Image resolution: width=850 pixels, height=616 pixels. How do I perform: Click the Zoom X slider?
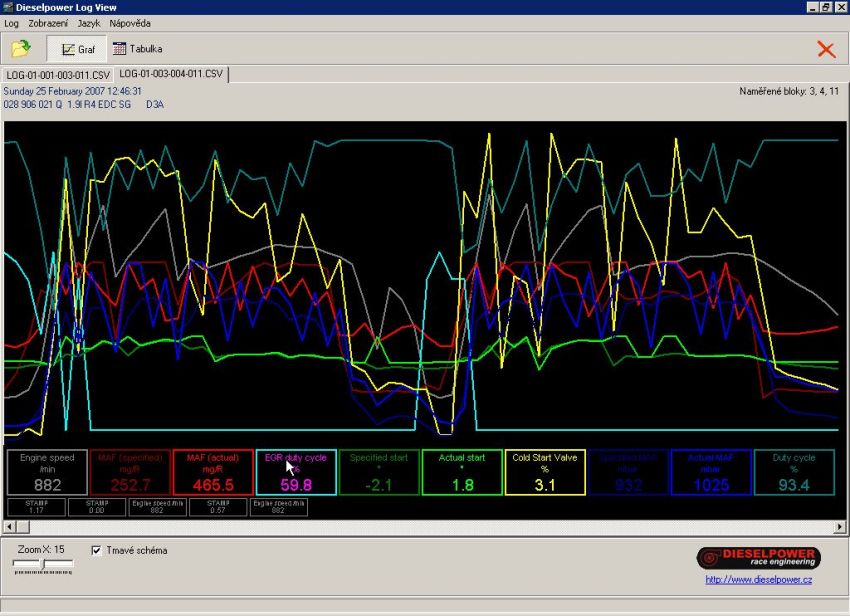pos(42,566)
